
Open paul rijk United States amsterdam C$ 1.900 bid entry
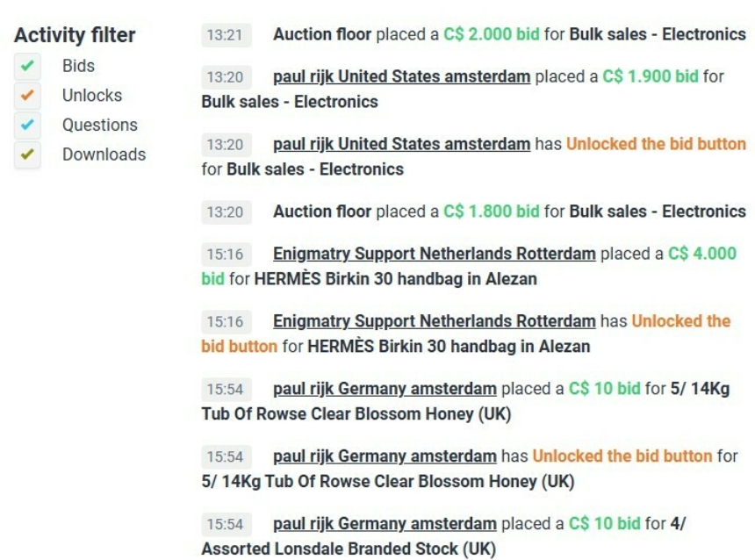pyautogui.click(x=401, y=76)
